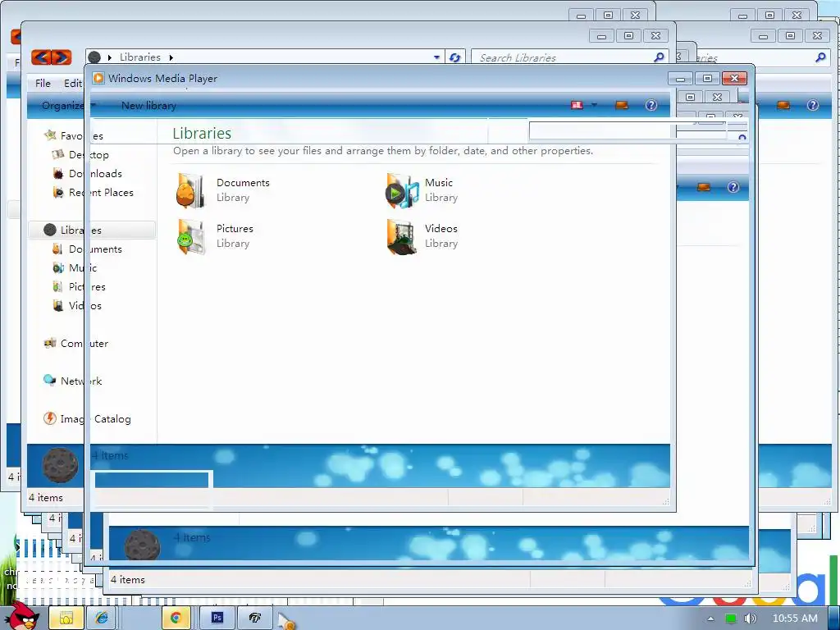Open the address bar history dropdown arrow
This screenshot has height=630, width=840.
tap(436, 57)
